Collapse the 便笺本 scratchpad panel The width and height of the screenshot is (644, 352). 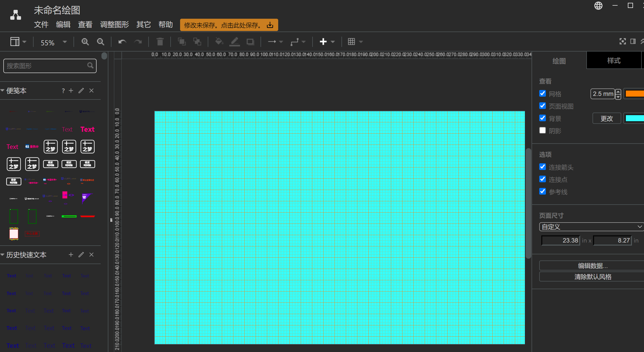[x=2, y=90]
